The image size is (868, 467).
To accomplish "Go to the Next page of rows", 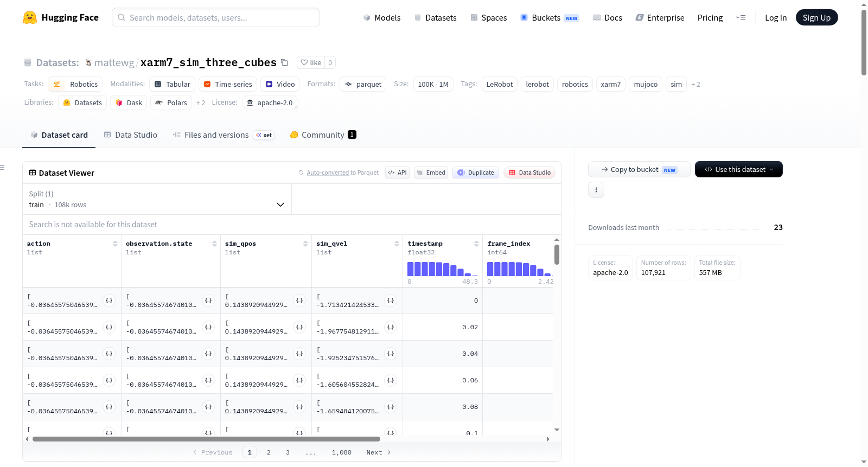I will pyautogui.click(x=378, y=452).
